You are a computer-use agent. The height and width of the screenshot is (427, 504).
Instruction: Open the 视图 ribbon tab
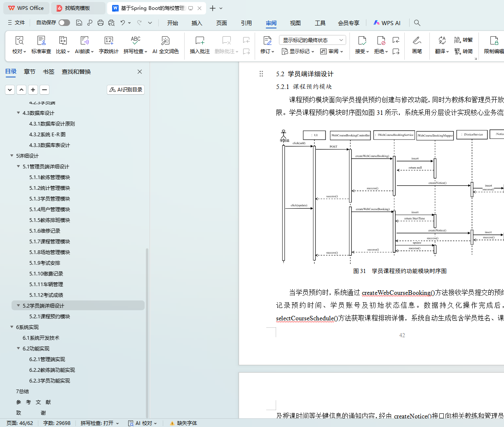point(295,23)
